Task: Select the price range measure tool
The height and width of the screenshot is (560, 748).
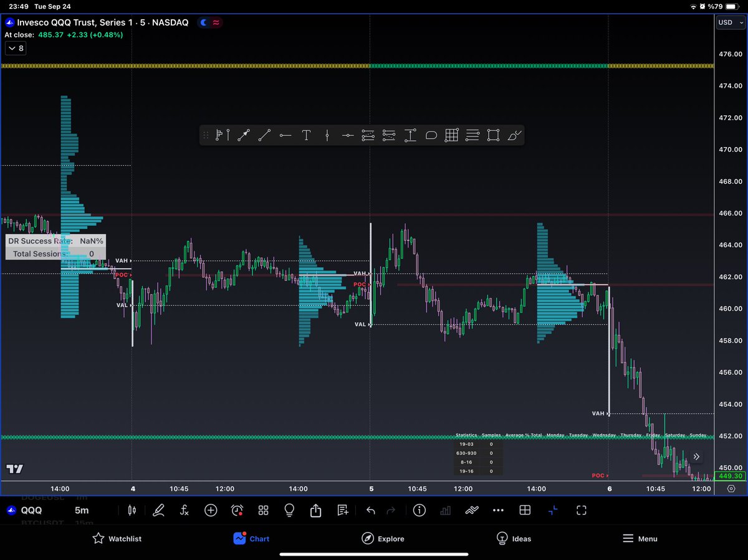Action: pyautogui.click(x=410, y=135)
